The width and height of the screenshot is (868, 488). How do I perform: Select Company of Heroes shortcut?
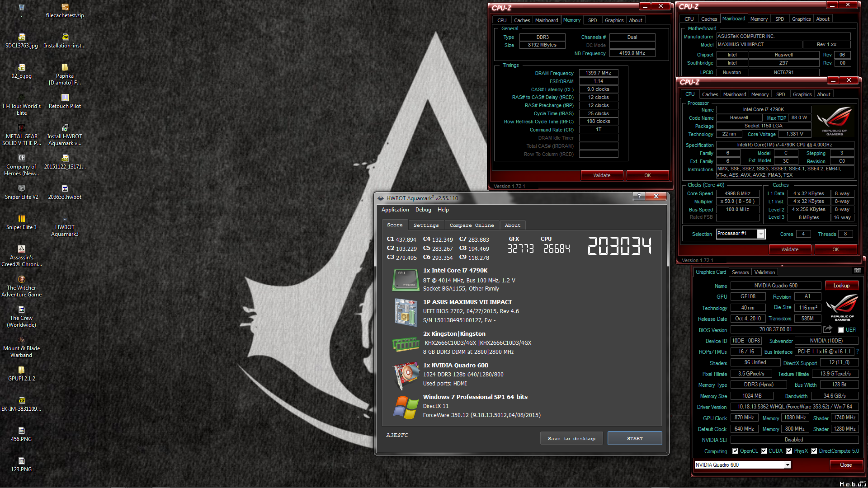[21, 165]
